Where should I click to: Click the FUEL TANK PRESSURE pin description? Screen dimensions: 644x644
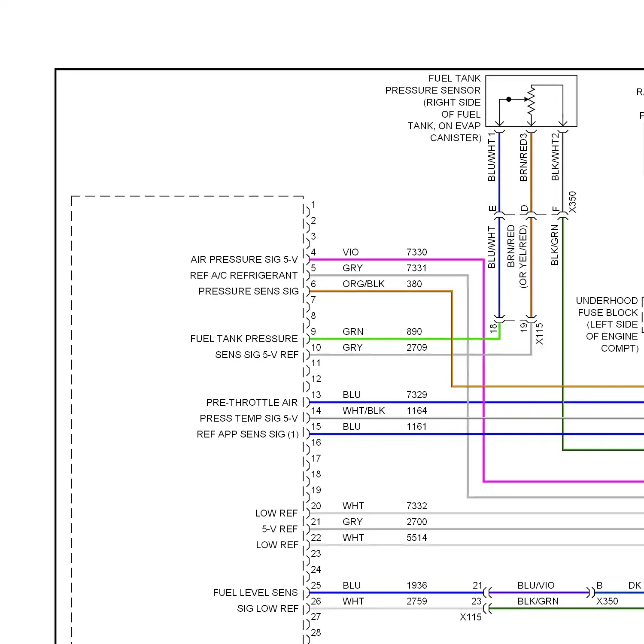click(244, 339)
